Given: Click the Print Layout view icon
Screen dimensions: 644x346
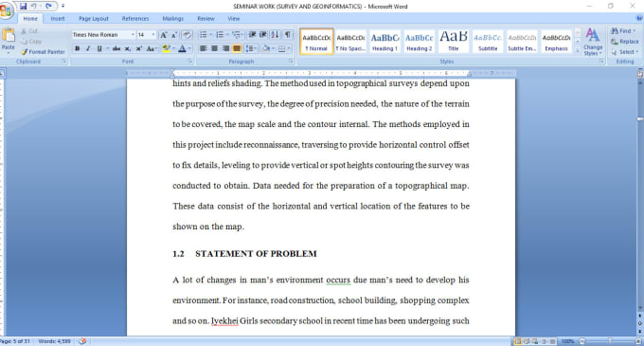Looking at the screenshot, I should coord(517,341).
